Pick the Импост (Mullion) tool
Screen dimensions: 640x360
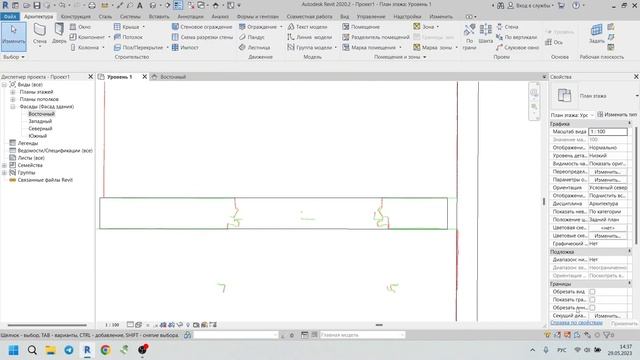point(185,47)
